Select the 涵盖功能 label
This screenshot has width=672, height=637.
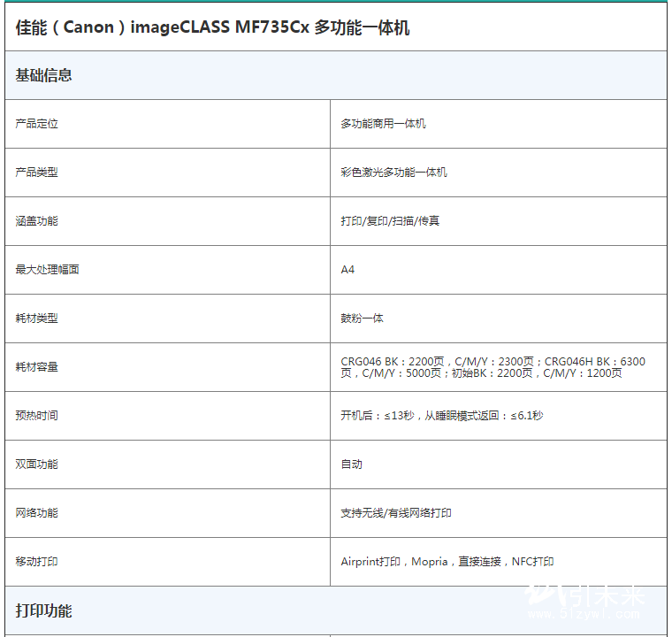[x=36, y=221]
